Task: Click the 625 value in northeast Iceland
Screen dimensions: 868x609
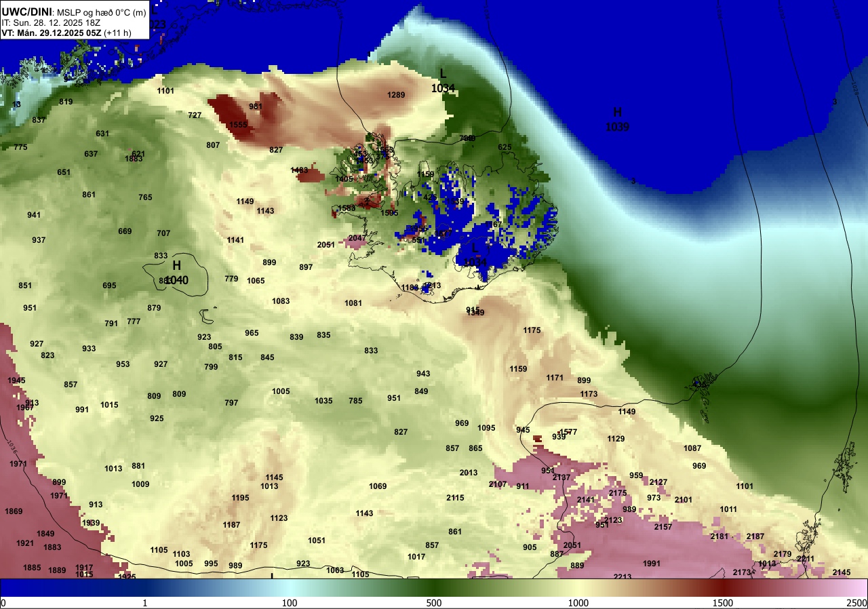Action: pos(505,147)
